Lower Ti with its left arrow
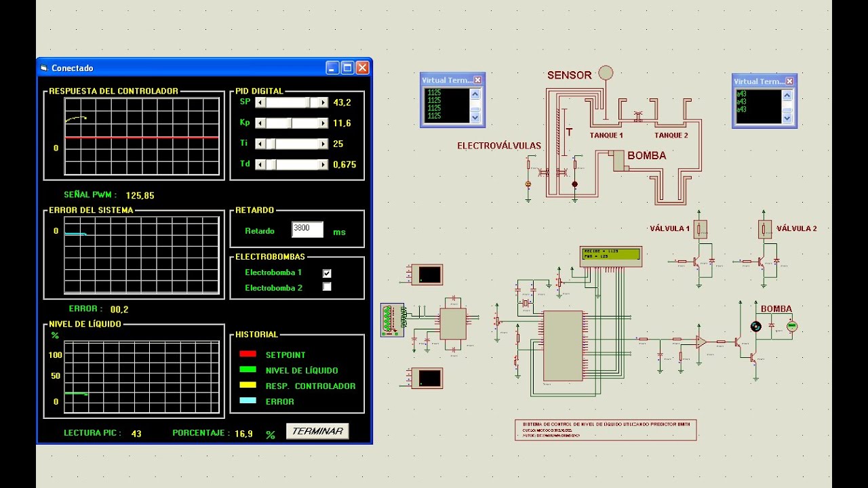The width and height of the screenshot is (868, 488). pos(260,144)
